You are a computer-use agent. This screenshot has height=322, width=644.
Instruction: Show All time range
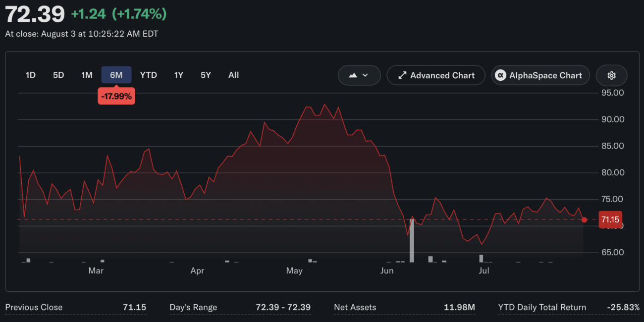tap(233, 75)
